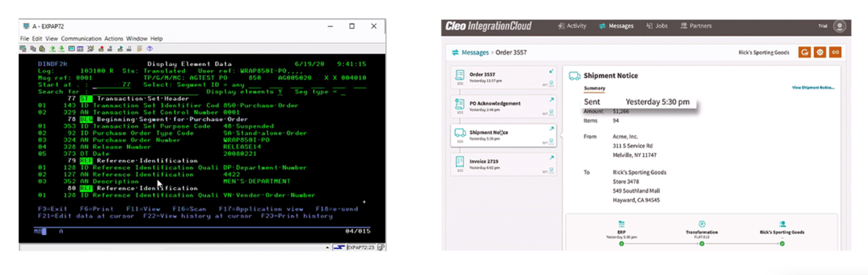Click the 'Trial' label in Cleo header
This screenshot has height=275, width=868.
point(822,26)
